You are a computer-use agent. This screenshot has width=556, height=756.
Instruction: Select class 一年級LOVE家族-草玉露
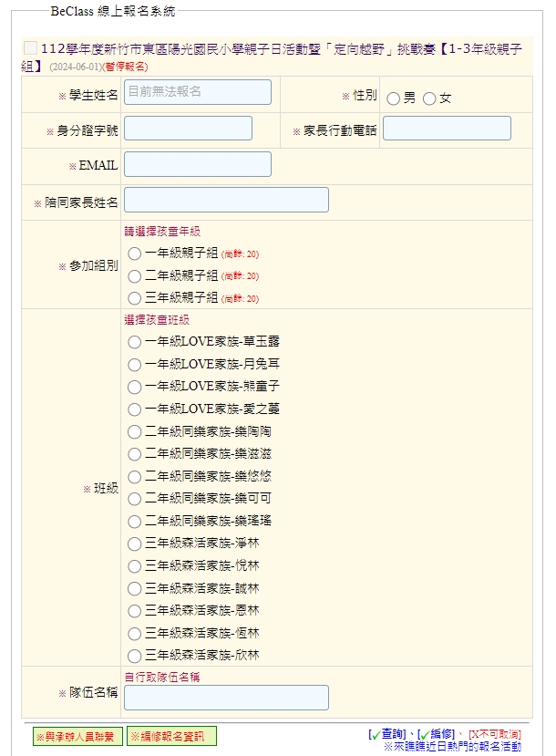click(134, 342)
